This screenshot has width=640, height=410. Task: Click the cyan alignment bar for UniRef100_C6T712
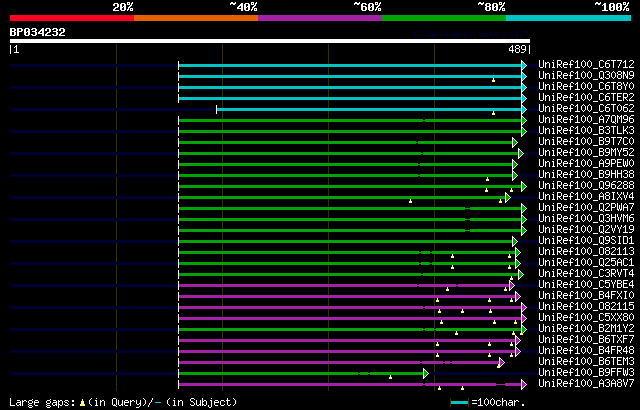pos(350,65)
